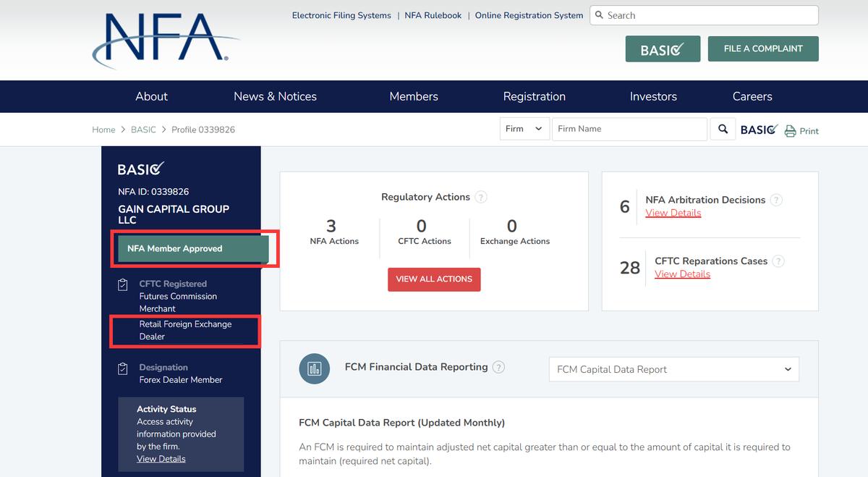Open View Details under Activity Status
Image resolution: width=868 pixels, height=477 pixels.
point(161,459)
